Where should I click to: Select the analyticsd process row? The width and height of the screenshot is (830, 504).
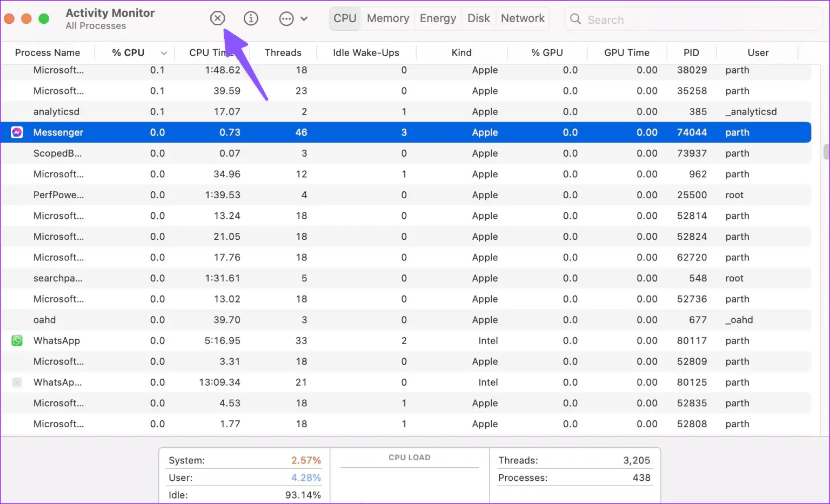406,112
